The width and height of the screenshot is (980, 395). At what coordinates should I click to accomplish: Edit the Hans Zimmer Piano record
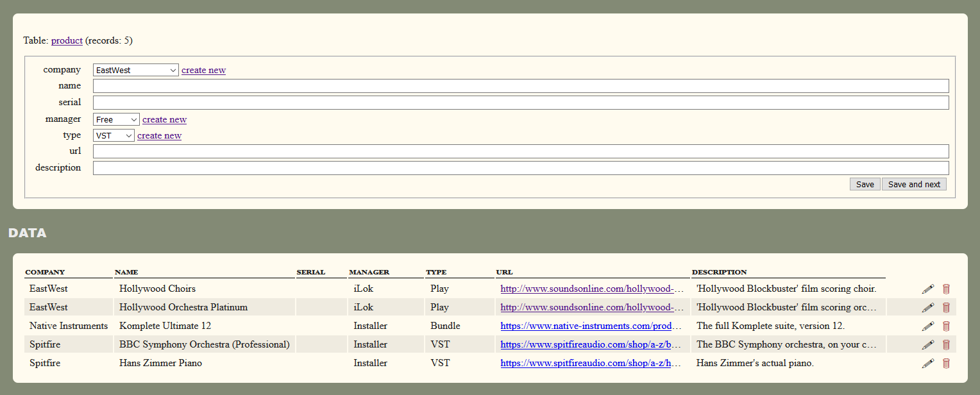click(x=927, y=363)
